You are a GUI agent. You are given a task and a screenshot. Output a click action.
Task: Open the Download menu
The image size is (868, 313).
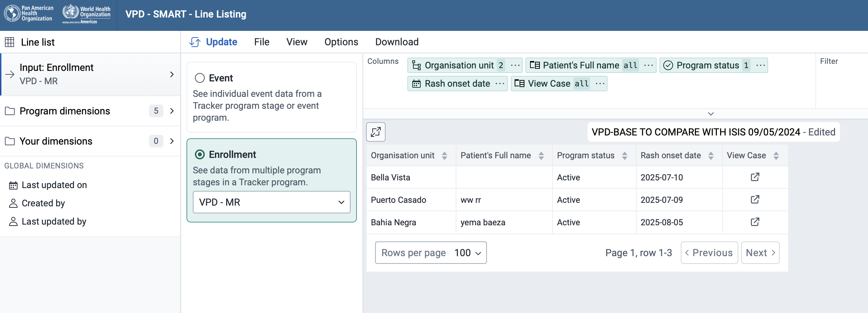pyautogui.click(x=396, y=42)
